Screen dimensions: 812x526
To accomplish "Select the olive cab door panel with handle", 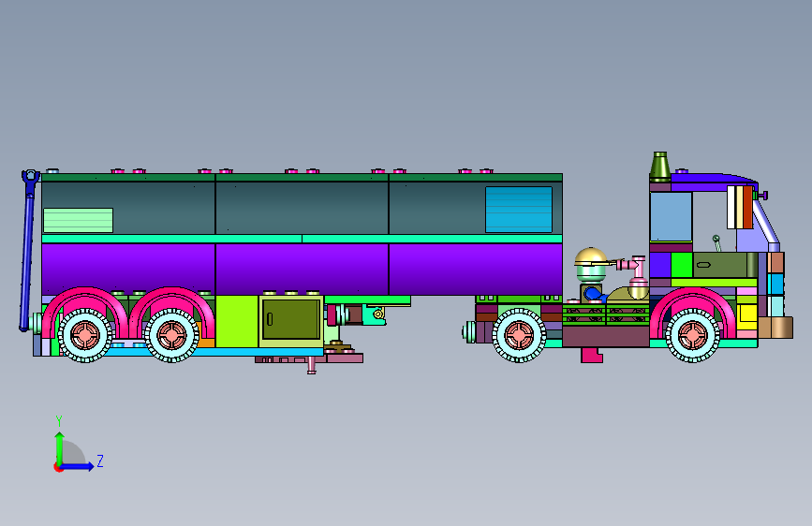I will tap(720, 265).
